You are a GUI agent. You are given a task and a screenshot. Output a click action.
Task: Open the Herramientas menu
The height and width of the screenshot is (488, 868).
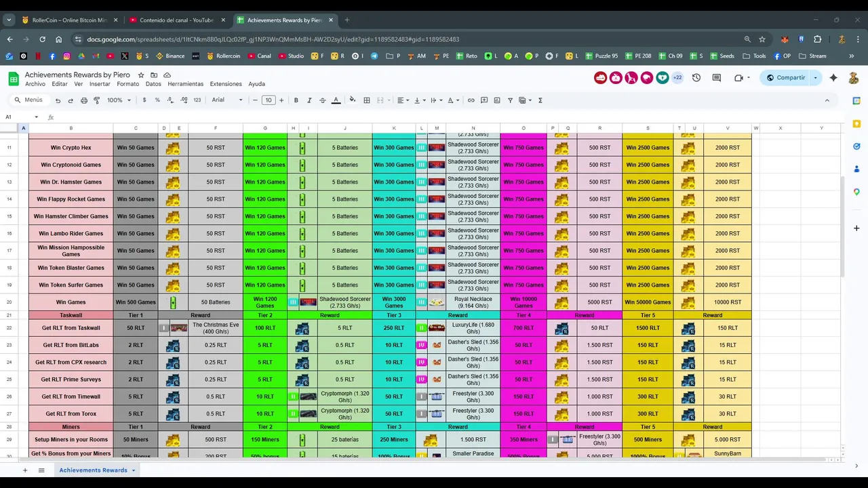pyautogui.click(x=186, y=84)
